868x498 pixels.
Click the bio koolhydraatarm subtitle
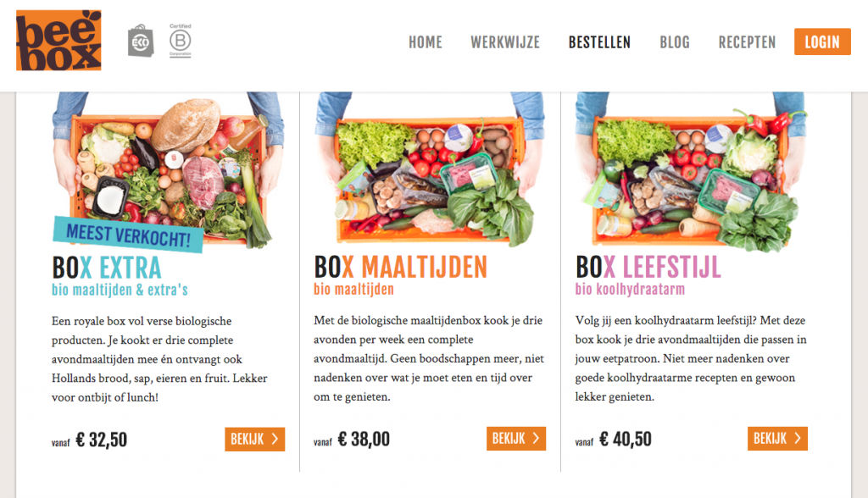tap(630, 290)
